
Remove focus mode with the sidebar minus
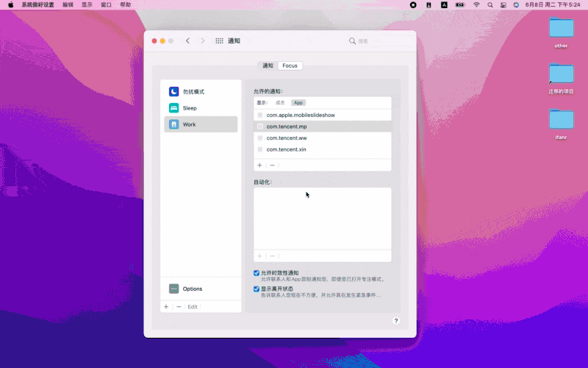coord(179,307)
